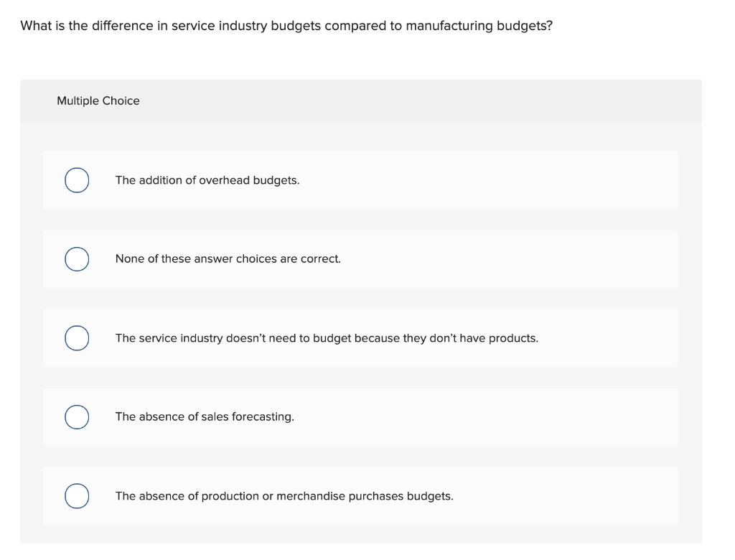Click the second answer choice row background
735x560 pixels.
[502, 259]
